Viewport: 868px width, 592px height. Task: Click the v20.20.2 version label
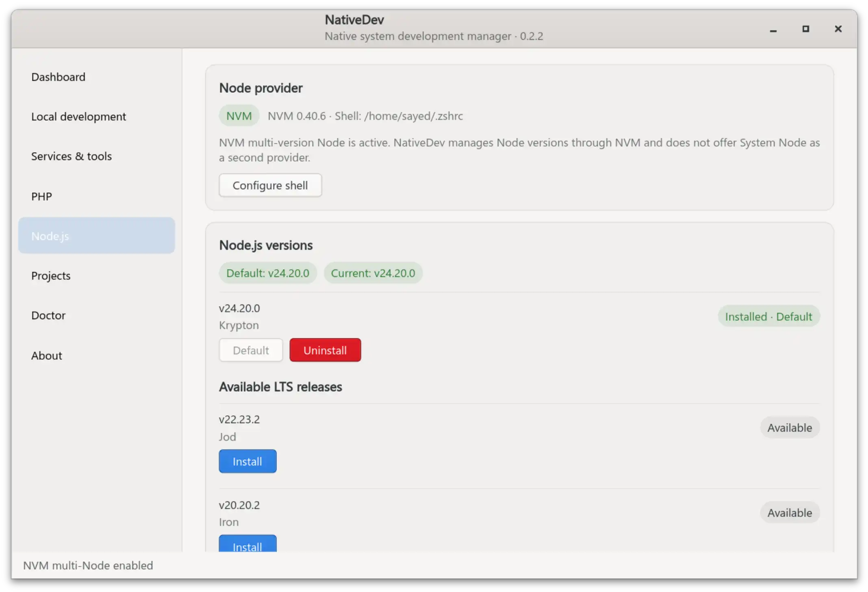pos(239,505)
